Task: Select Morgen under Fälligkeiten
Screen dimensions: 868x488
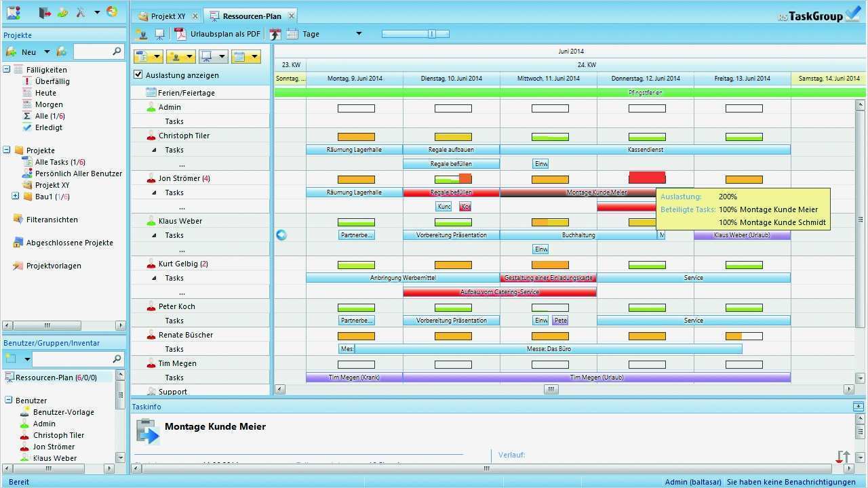Action: click(49, 104)
